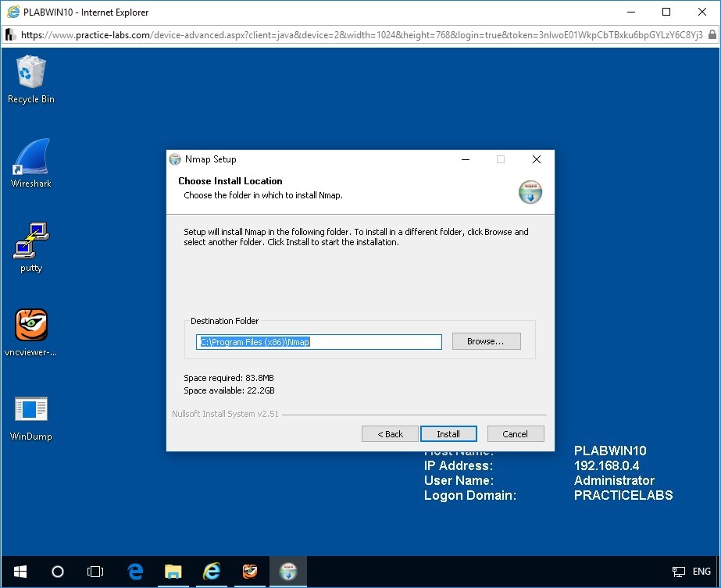Click the 192.168.0.4 IP address text
This screenshot has width=721, height=588.
[x=606, y=465]
